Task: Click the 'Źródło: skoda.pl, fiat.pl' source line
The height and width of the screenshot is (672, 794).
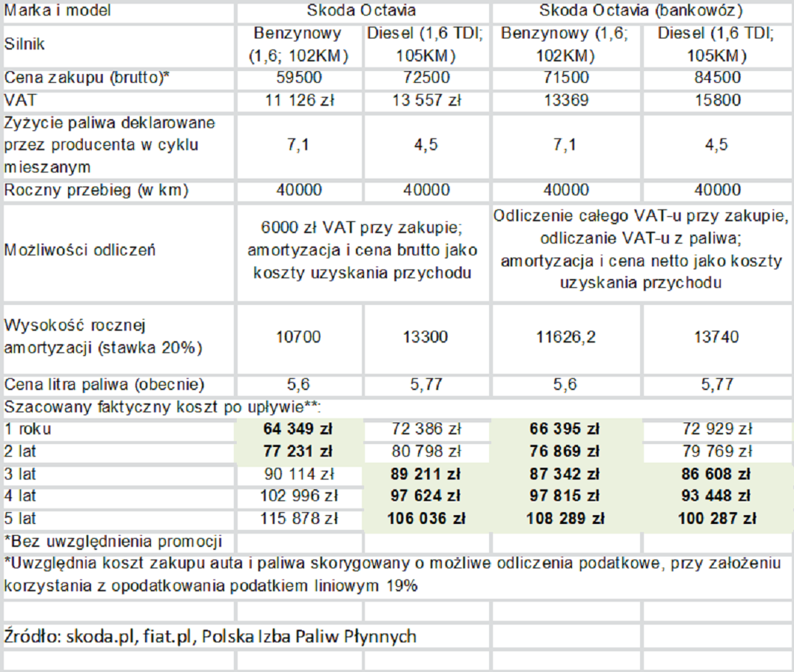Action: coord(210,636)
